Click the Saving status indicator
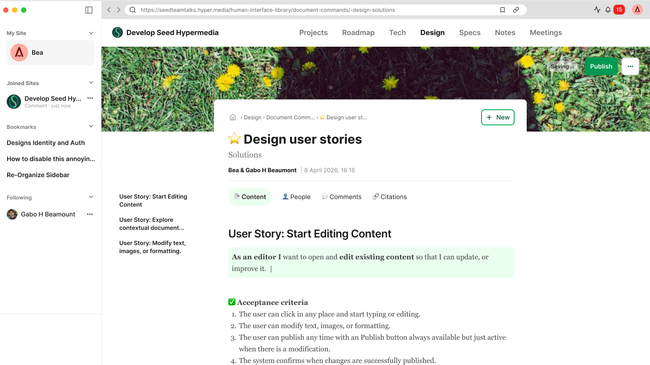Image resolution: width=650 pixels, height=365 pixels. pyautogui.click(x=561, y=66)
